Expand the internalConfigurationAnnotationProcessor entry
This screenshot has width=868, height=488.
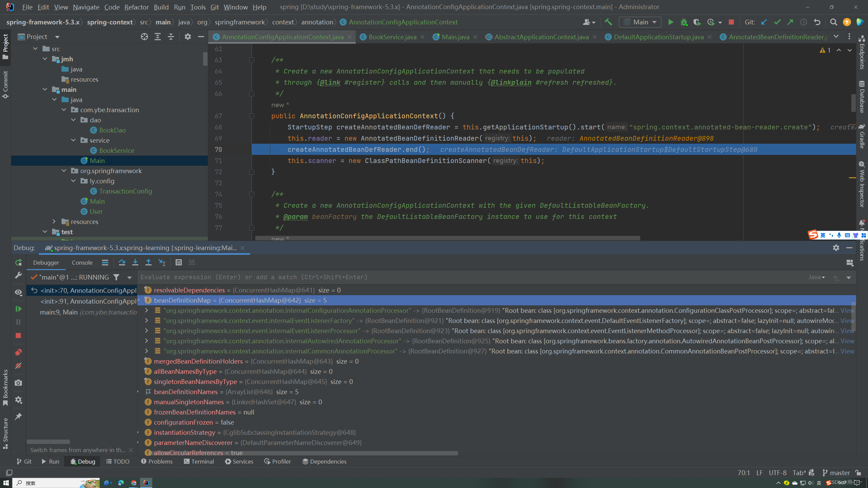tap(146, 310)
